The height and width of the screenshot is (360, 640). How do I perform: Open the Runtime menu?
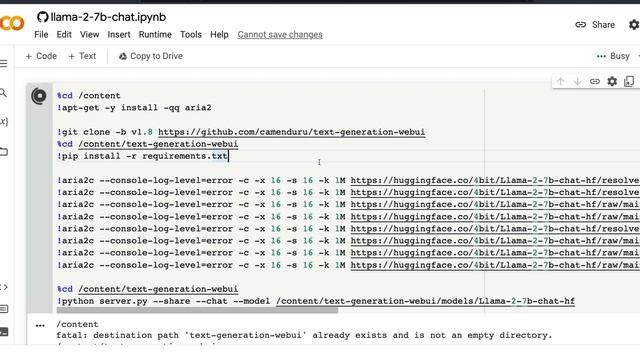155,35
